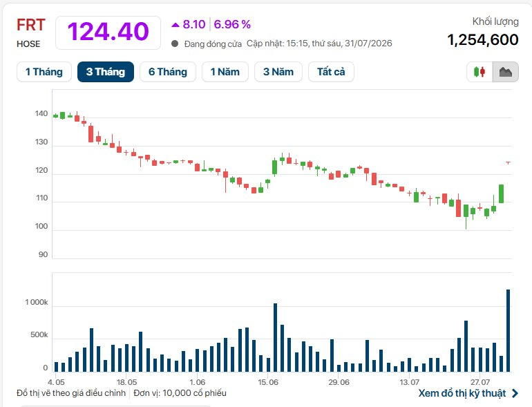
Task: Click the 6.96 % percent change text
Action: pos(232,24)
